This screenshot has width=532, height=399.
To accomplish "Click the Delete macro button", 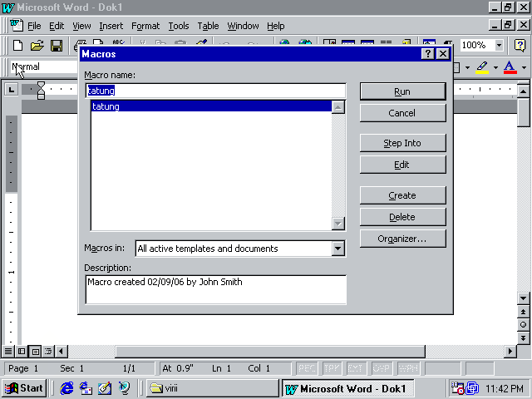I will coord(402,217).
